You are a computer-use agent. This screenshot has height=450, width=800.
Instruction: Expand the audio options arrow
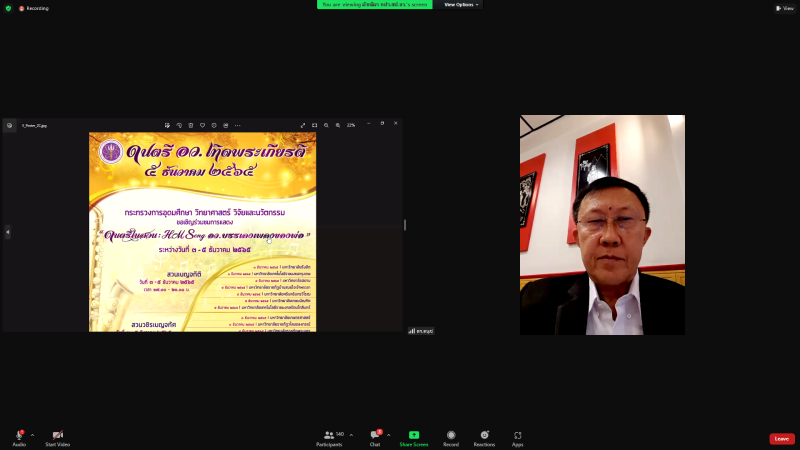coord(32,435)
